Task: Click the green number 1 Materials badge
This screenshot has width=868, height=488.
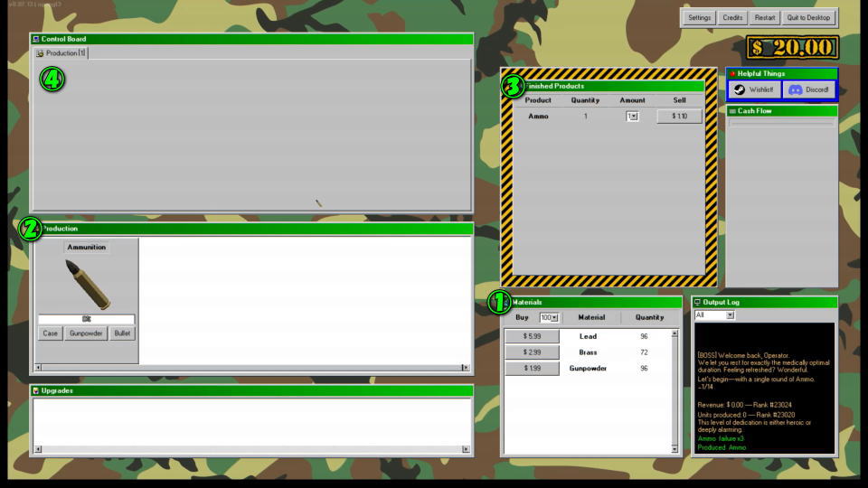Action: coord(499,302)
